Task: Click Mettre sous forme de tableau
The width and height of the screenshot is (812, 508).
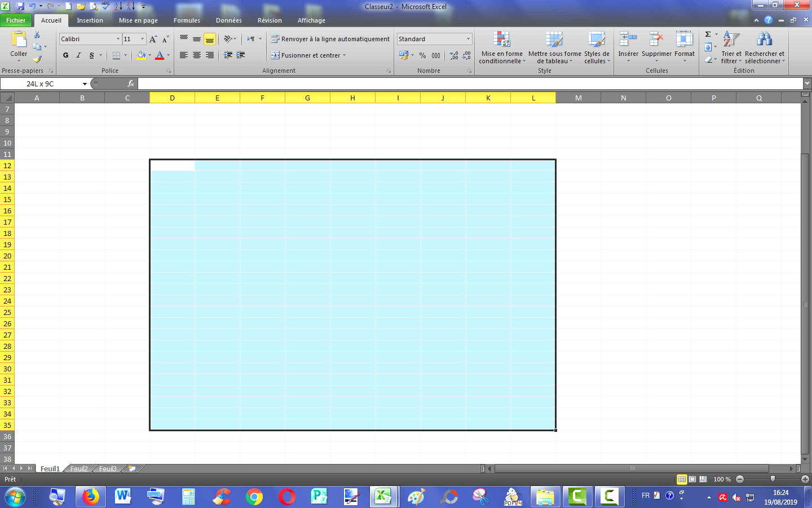Action: click(553, 48)
